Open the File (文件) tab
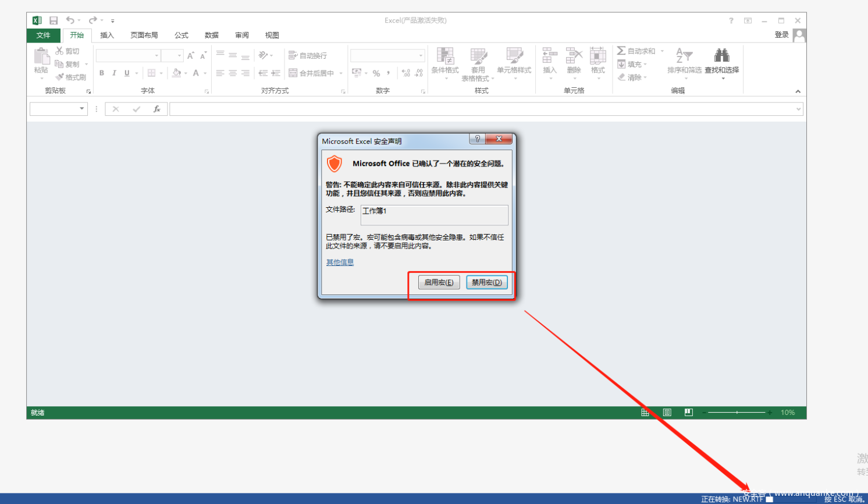Screen dimensions: 868x504 coord(44,36)
